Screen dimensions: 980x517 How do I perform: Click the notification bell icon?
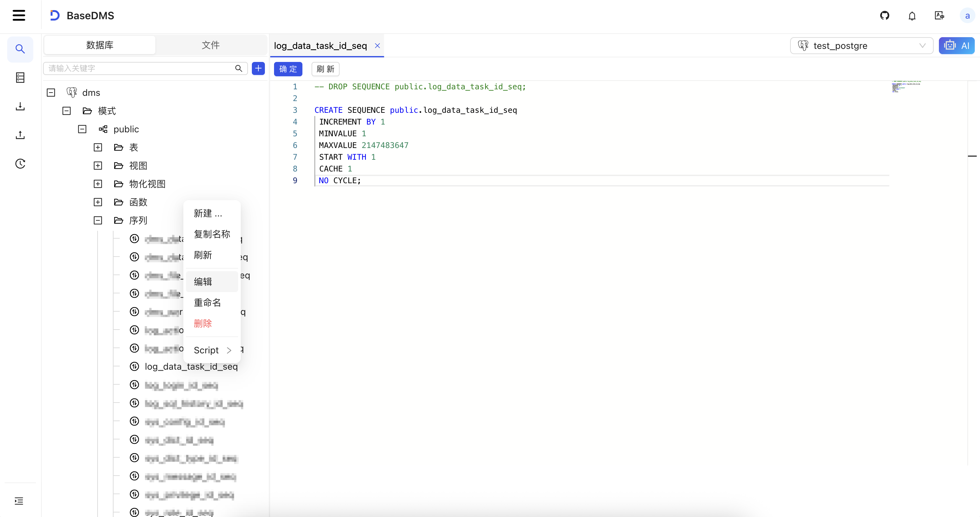pos(912,16)
